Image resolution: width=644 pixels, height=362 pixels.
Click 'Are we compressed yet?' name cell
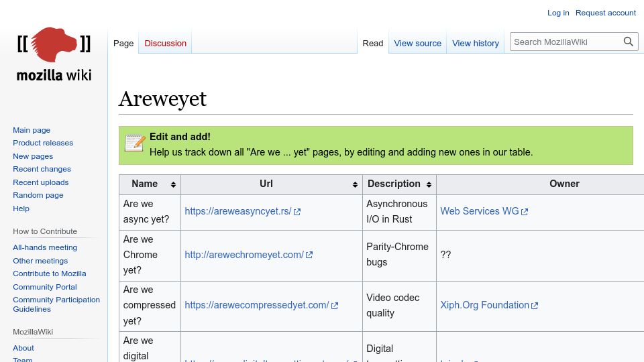150,306
